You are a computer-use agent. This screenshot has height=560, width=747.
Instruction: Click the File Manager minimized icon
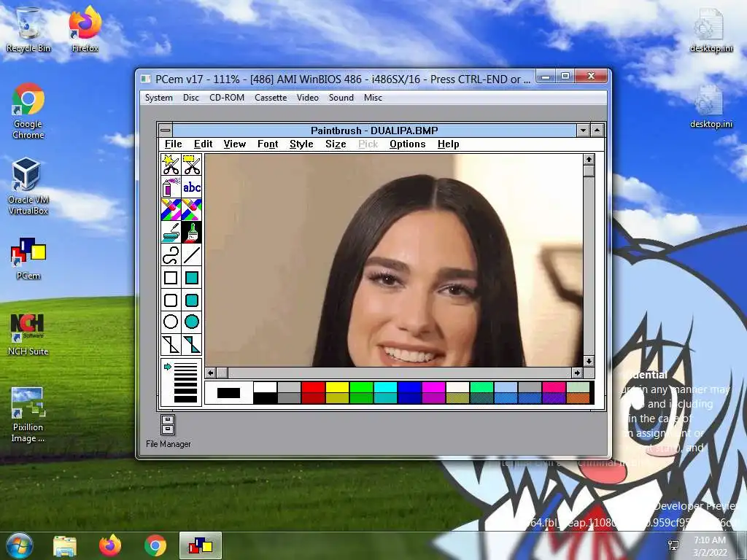pos(169,431)
